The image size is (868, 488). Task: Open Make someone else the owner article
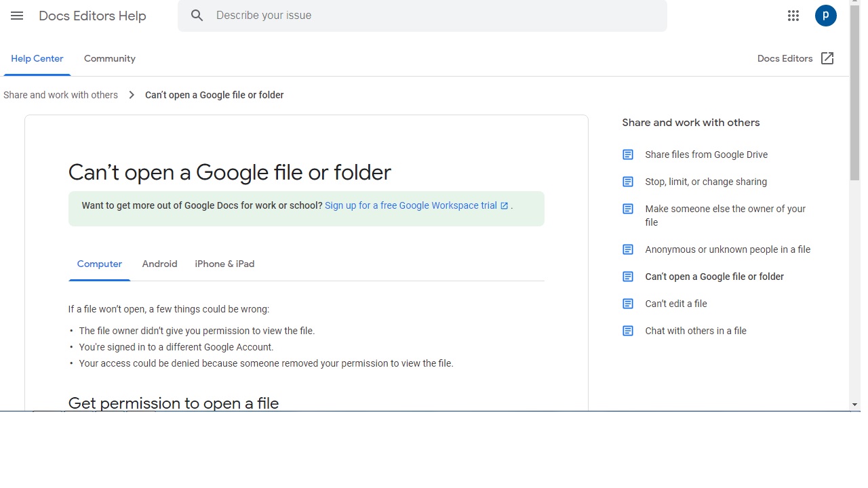click(726, 216)
